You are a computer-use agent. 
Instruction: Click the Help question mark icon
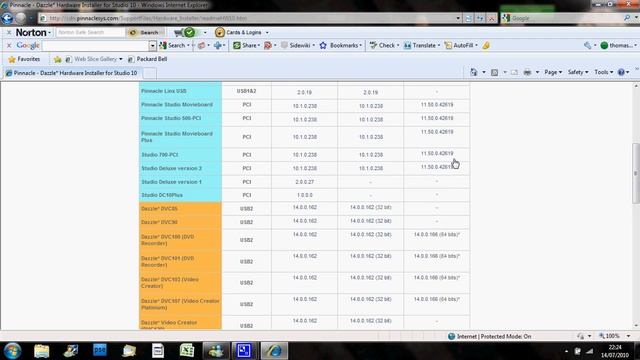pos(621,72)
